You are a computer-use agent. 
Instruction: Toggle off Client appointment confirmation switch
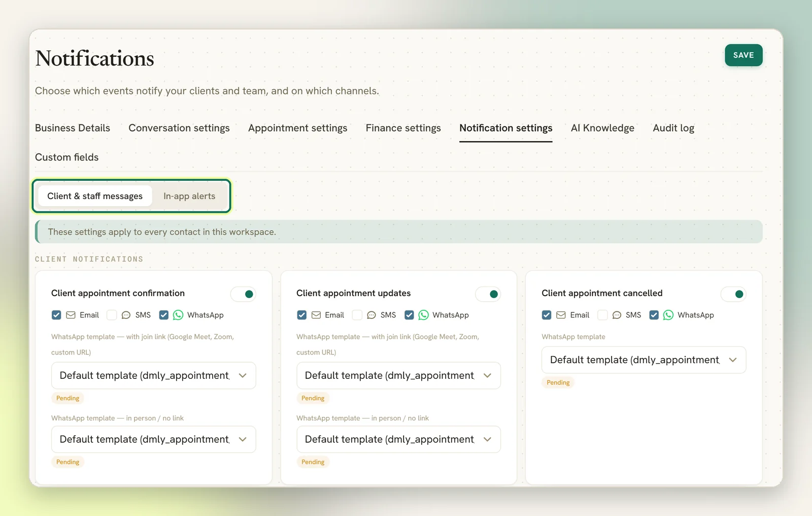243,294
